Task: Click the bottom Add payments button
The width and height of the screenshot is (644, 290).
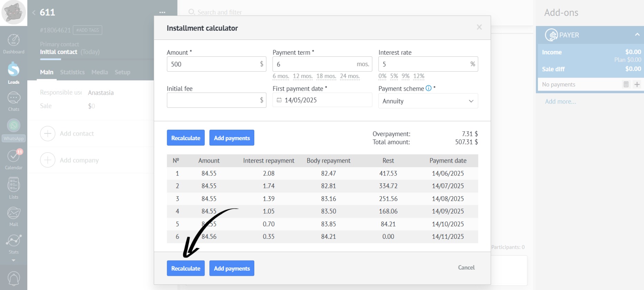Action: (231, 268)
